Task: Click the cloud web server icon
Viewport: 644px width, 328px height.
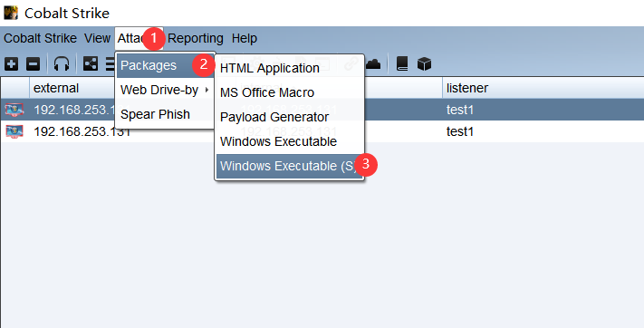Action: click(373, 64)
